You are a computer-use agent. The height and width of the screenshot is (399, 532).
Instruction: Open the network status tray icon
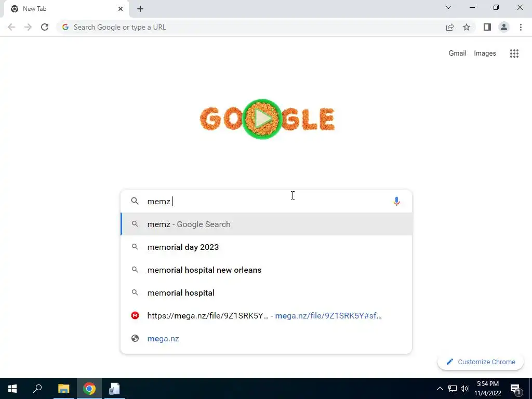click(453, 389)
